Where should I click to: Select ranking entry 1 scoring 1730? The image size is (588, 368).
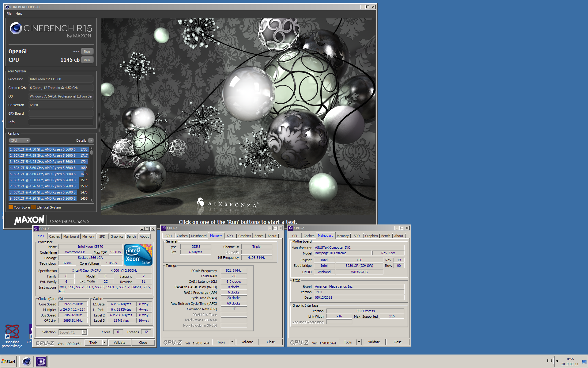[x=49, y=149]
